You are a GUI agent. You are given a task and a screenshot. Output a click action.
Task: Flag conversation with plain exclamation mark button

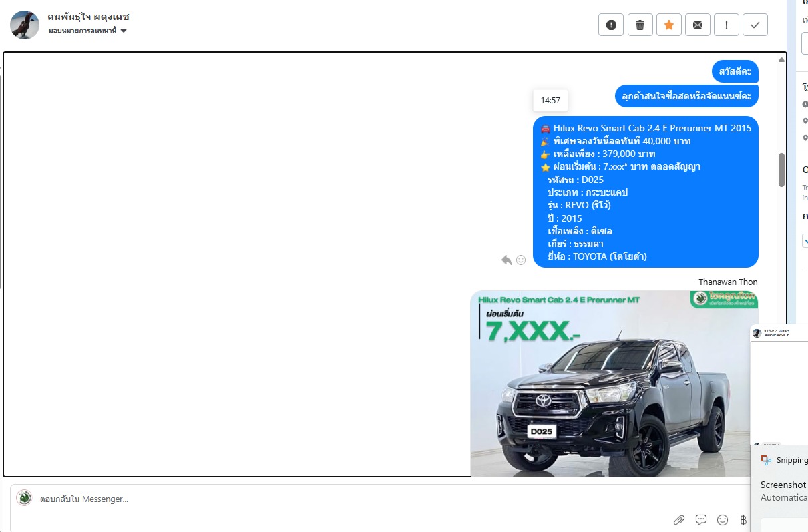pos(726,25)
